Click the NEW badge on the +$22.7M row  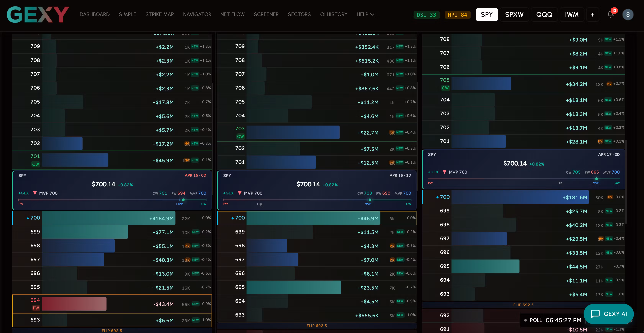click(400, 132)
